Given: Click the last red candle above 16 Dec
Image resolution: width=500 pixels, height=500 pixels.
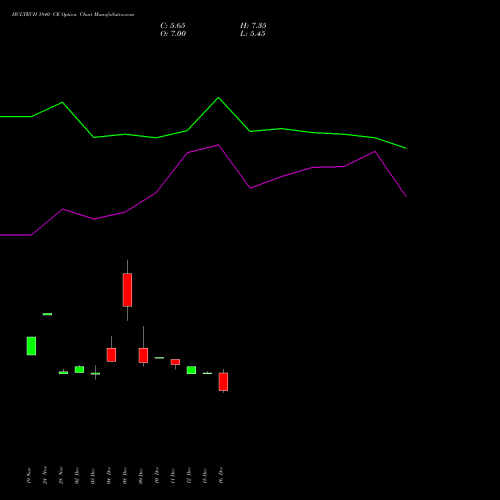Looking at the screenshot, I should pyautogui.click(x=223, y=382).
